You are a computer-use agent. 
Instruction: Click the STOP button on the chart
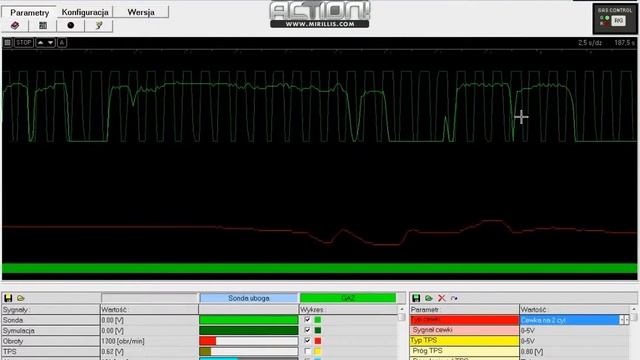pos(24,42)
